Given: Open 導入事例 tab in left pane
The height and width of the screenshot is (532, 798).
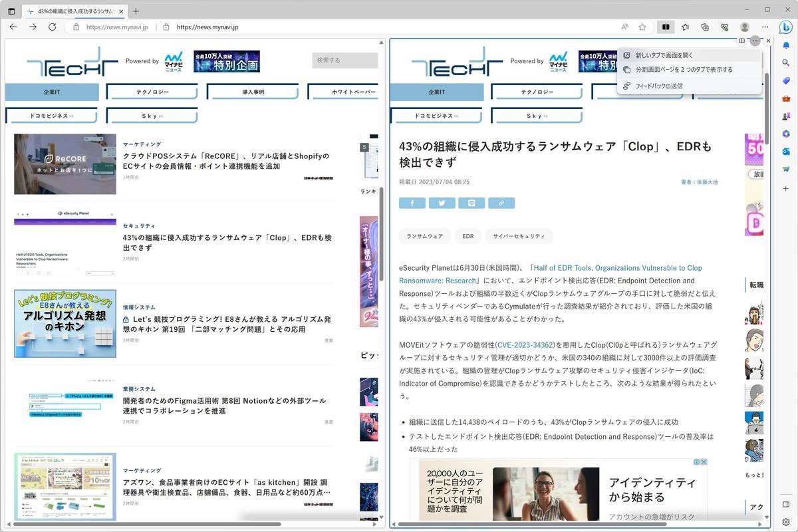Looking at the screenshot, I should coord(253,92).
